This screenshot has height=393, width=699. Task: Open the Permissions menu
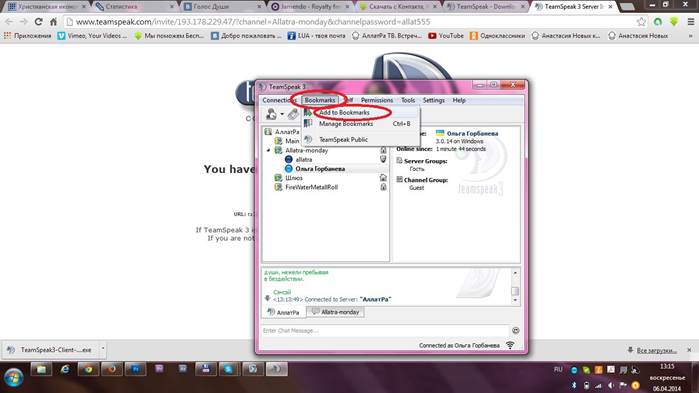coord(377,100)
